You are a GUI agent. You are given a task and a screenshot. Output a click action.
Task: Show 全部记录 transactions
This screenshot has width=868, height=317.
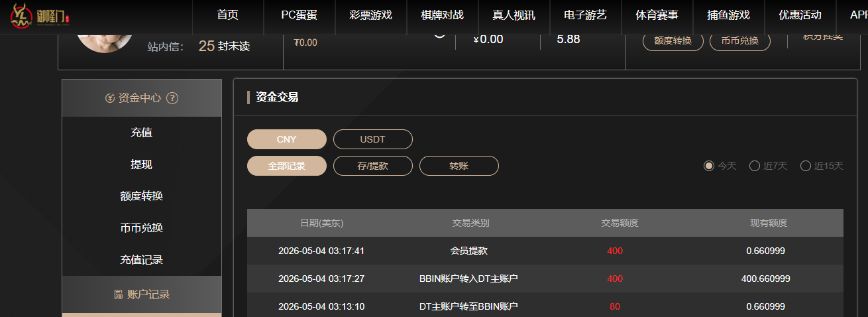287,166
